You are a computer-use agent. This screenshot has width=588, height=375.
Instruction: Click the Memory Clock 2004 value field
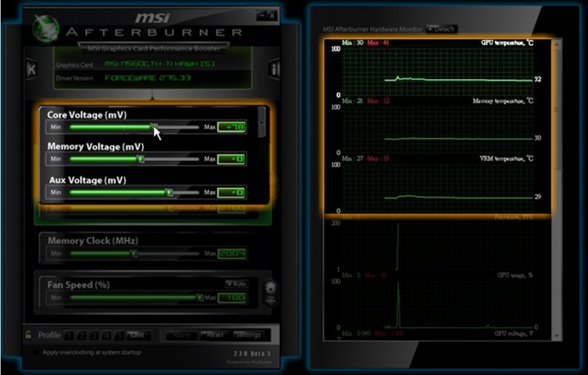(x=232, y=253)
